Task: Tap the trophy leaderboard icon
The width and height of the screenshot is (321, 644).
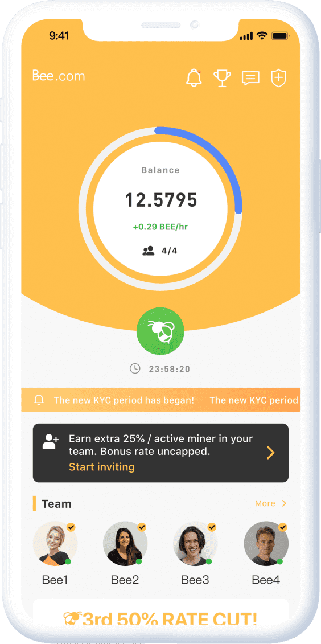Action: click(x=222, y=77)
